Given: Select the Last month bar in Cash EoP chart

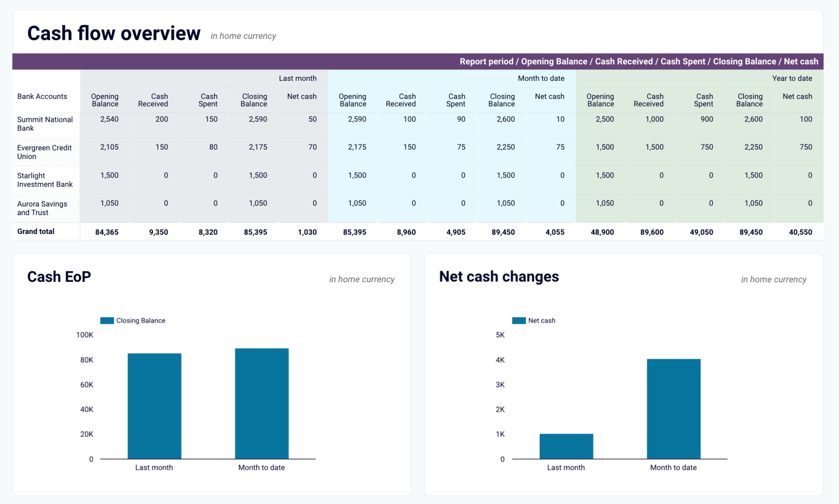Looking at the screenshot, I should pos(154,405).
